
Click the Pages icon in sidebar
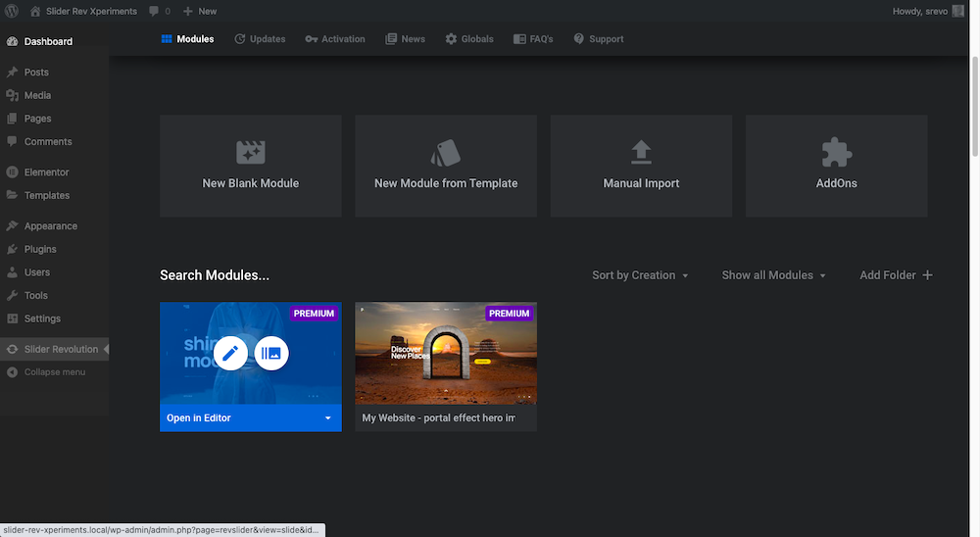click(x=12, y=119)
